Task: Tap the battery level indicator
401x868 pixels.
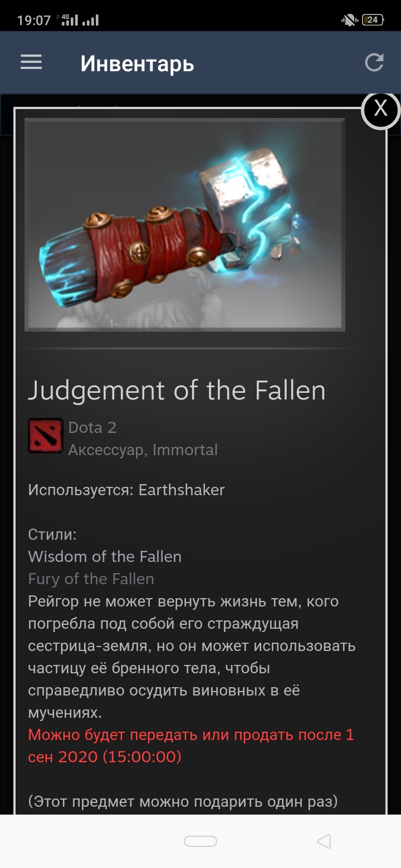Action: coord(373,21)
